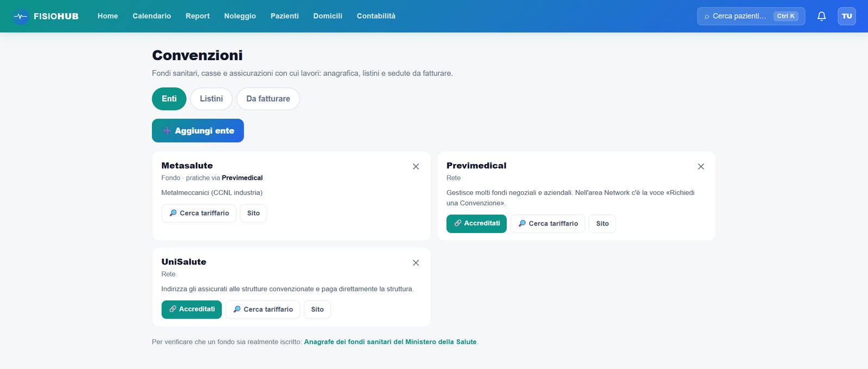Open the TU user avatar menu
The width and height of the screenshot is (868, 369).
847,16
